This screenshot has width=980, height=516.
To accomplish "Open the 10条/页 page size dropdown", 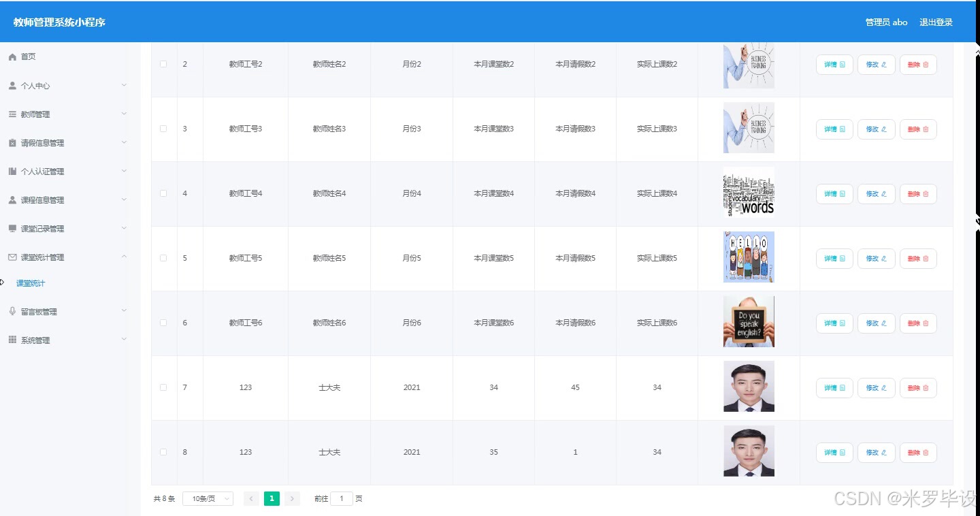I will click(x=208, y=499).
